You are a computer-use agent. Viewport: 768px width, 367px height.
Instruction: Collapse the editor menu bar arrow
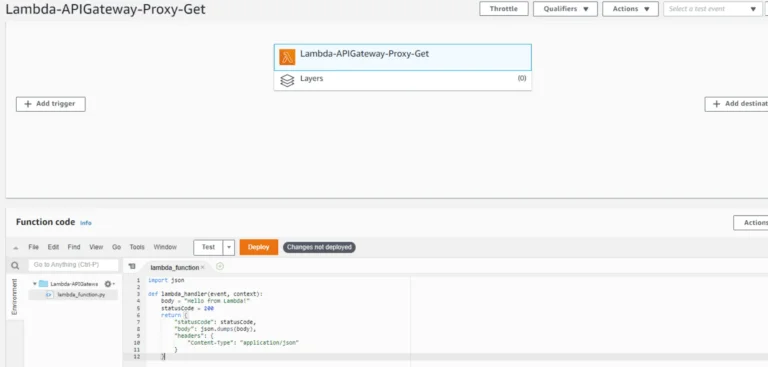point(16,248)
